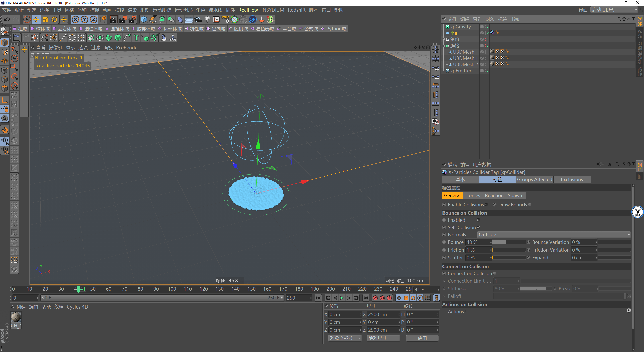Open the RealFlow menu

(248, 10)
